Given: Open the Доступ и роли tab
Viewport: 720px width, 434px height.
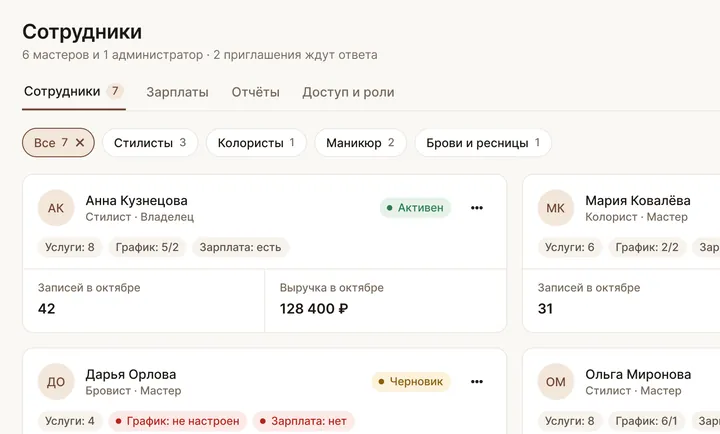Looking at the screenshot, I should (x=348, y=92).
